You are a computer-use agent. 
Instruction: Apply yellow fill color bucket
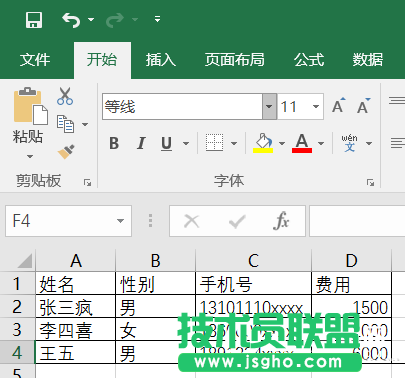[x=263, y=143]
